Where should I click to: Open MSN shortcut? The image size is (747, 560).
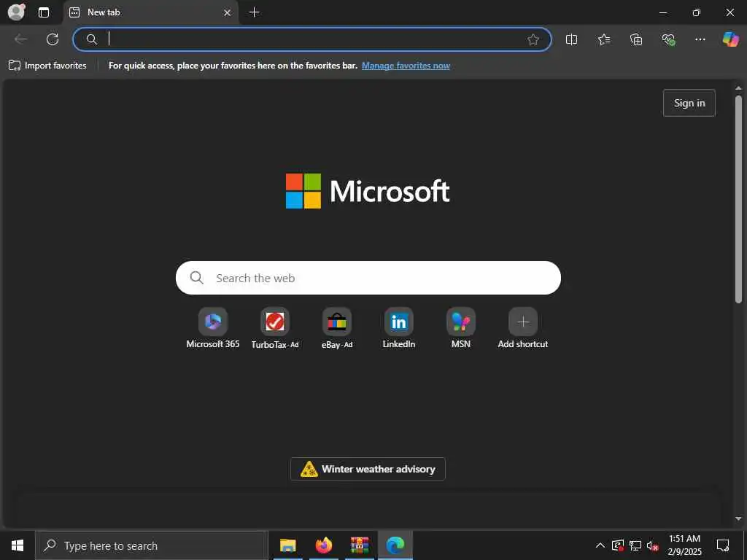[461, 328]
